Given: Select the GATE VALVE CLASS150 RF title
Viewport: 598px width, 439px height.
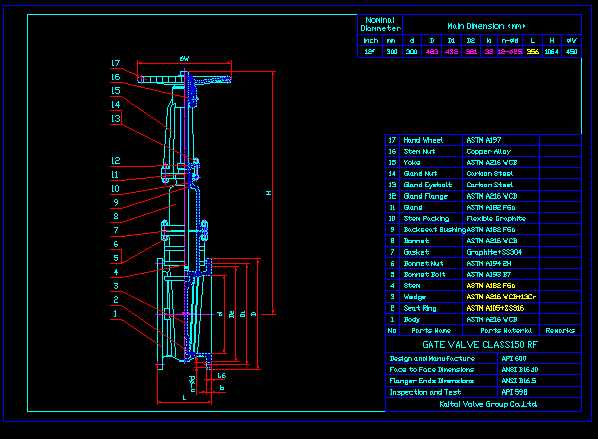Looking at the screenshot, I should tap(480, 345).
